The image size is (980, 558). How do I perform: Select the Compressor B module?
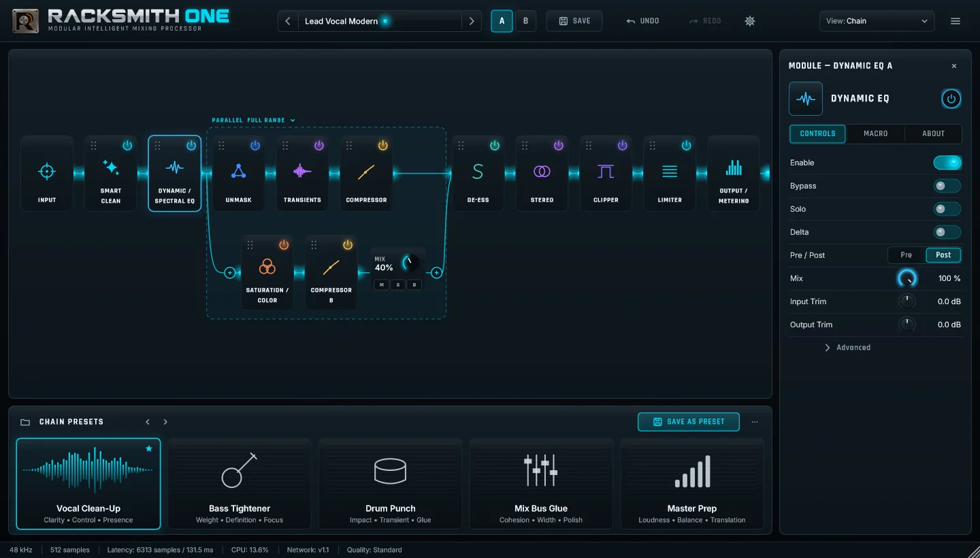(331, 272)
